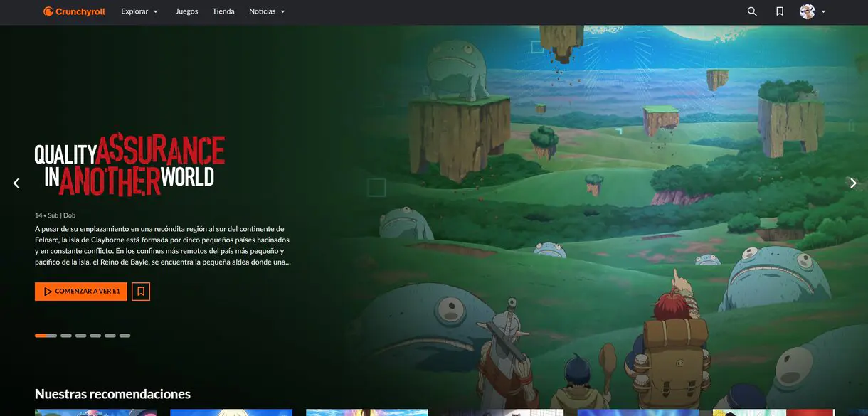Jump to the second carousel slide indicator
The width and height of the screenshot is (868, 416).
point(66,336)
